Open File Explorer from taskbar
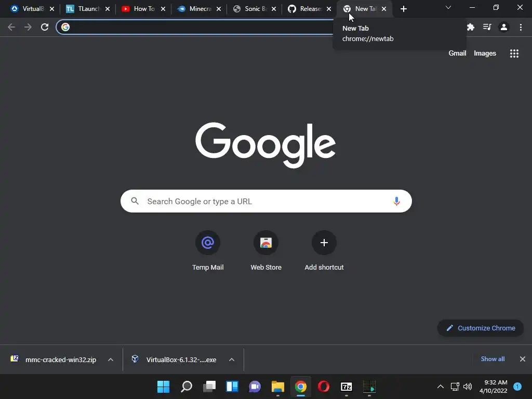Viewport: 532px width, 399px height. (x=277, y=387)
